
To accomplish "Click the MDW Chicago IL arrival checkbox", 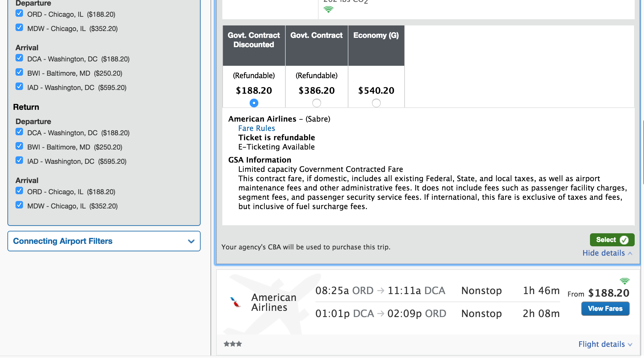I will 20,205.
